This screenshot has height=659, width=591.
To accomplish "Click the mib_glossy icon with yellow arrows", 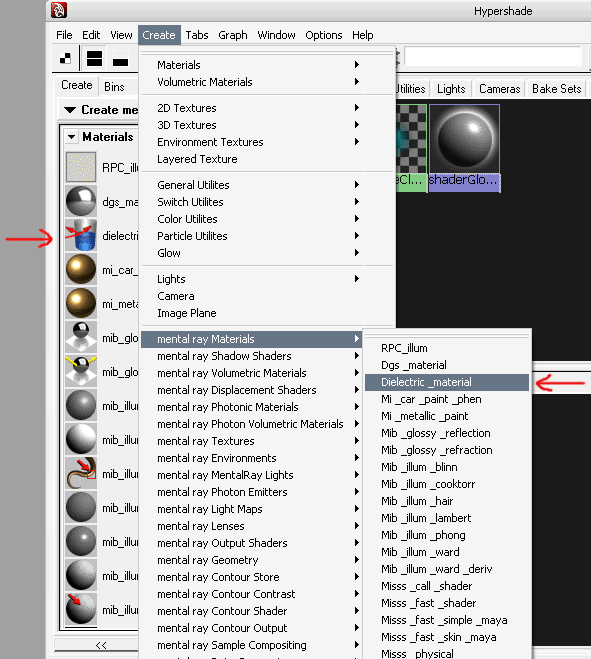I will click(x=81, y=372).
